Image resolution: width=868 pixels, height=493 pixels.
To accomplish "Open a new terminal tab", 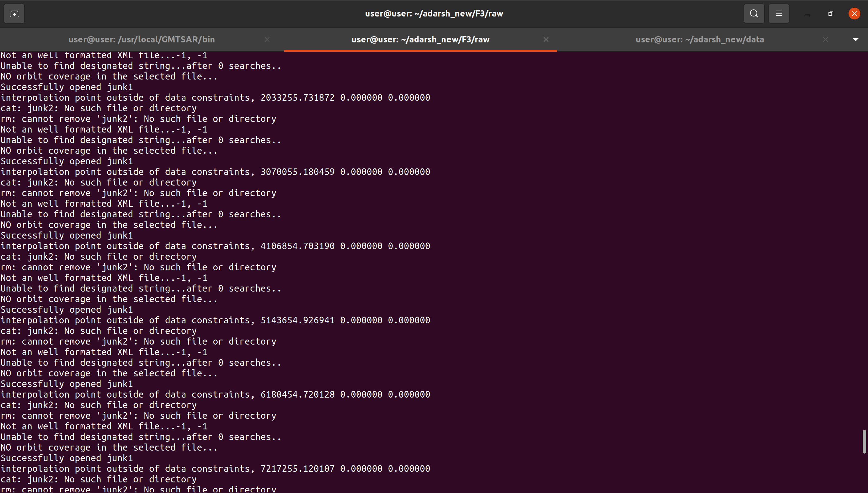I will [x=14, y=14].
